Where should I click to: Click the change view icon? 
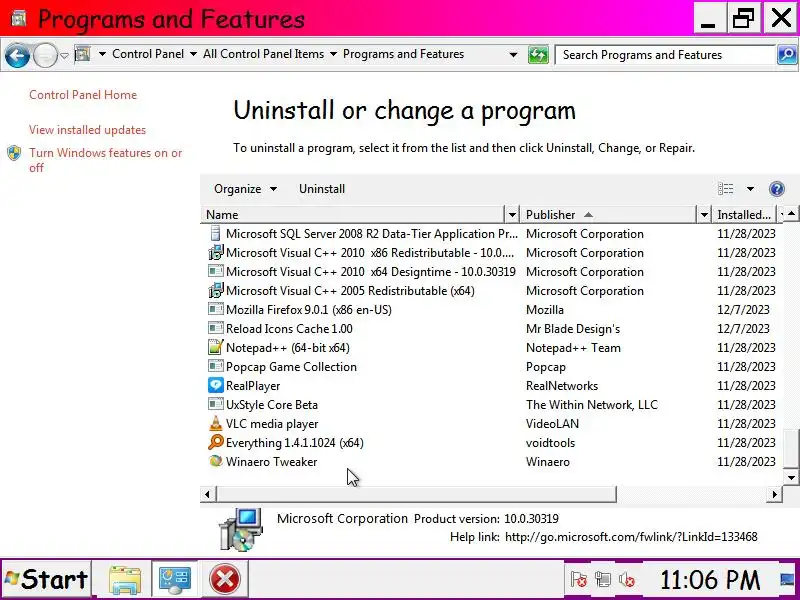(x=726, y=189)
